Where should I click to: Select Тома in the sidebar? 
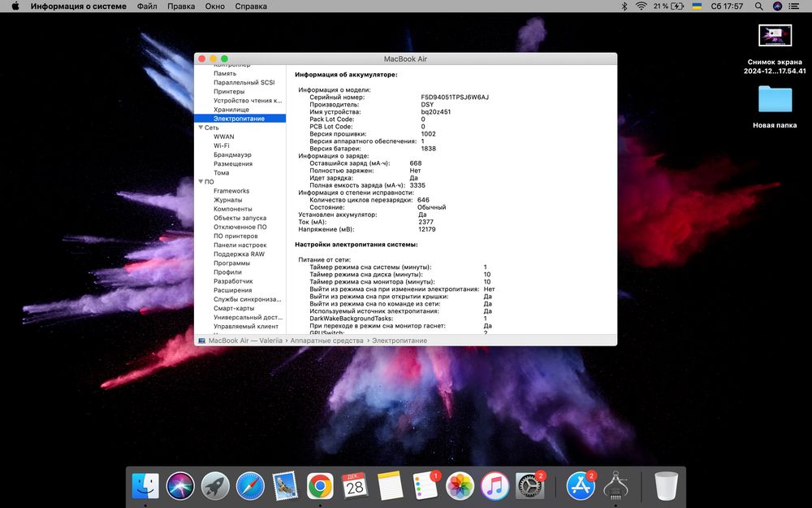point(221,172)
